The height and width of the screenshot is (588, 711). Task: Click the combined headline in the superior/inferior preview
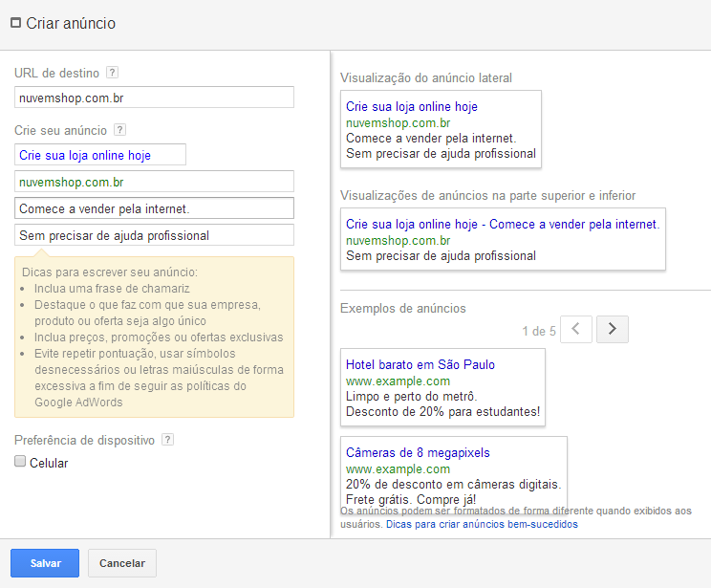[503, 224]
